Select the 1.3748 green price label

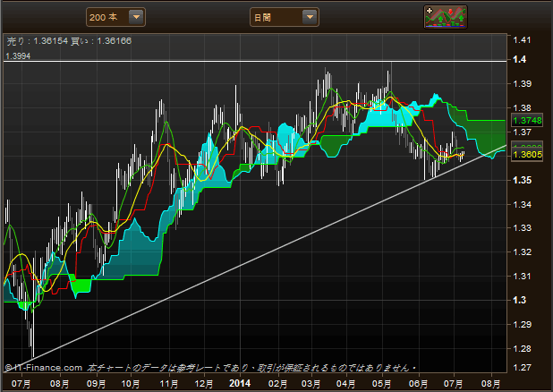click(527, 121)
